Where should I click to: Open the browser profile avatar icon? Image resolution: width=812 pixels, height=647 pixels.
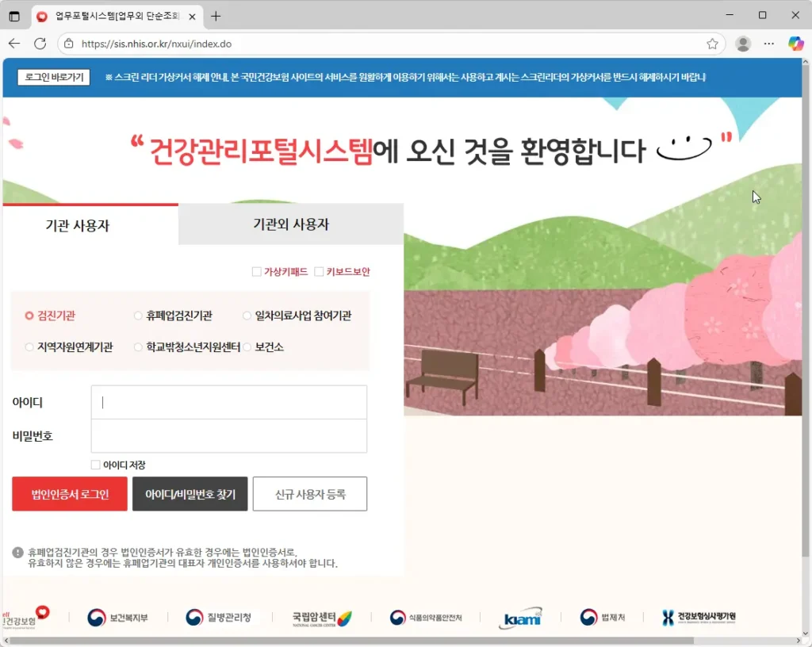click(x=743, y=44)
